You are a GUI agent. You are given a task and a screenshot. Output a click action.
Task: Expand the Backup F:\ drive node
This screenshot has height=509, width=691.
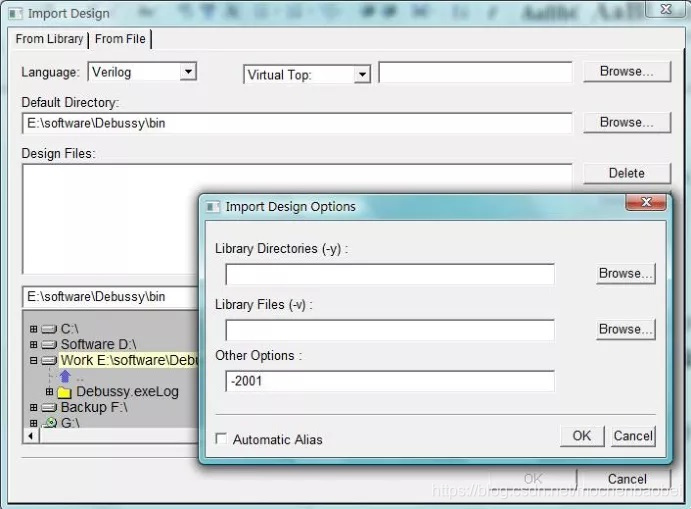[x=33, y=407]
